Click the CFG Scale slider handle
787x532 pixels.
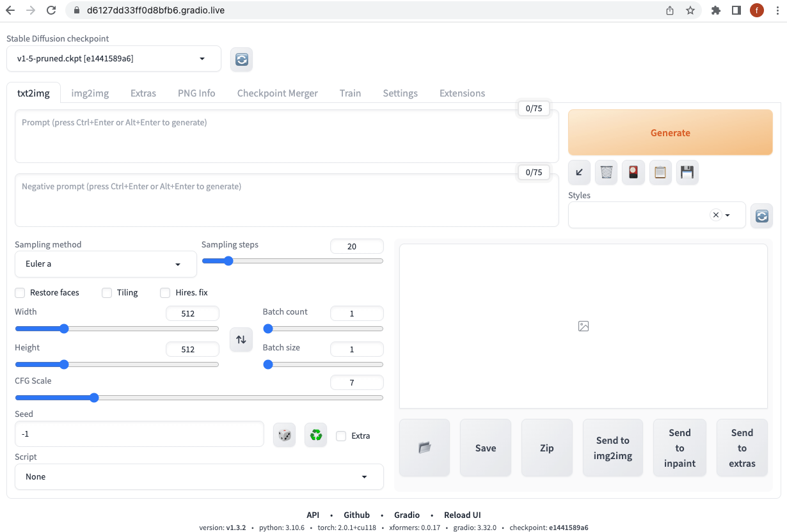[94, 398]
